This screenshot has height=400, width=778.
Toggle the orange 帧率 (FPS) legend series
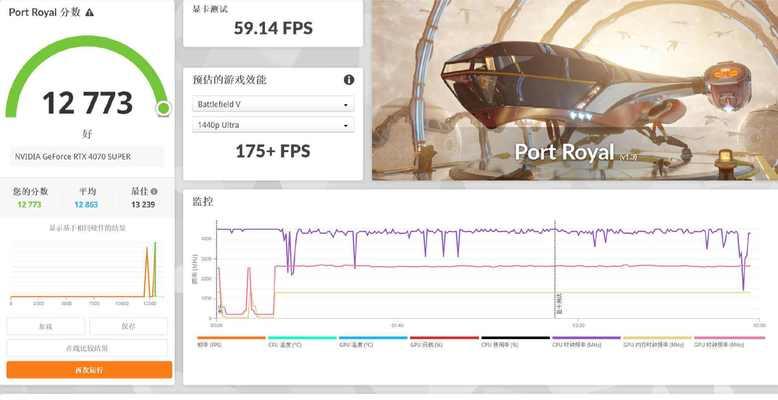[x=231, y=341]
